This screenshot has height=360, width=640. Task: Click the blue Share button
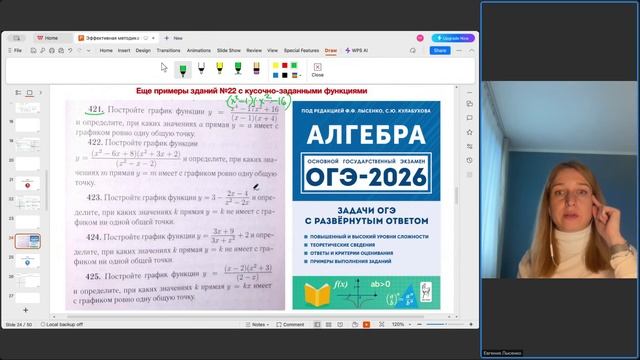(x=440, y=51)
